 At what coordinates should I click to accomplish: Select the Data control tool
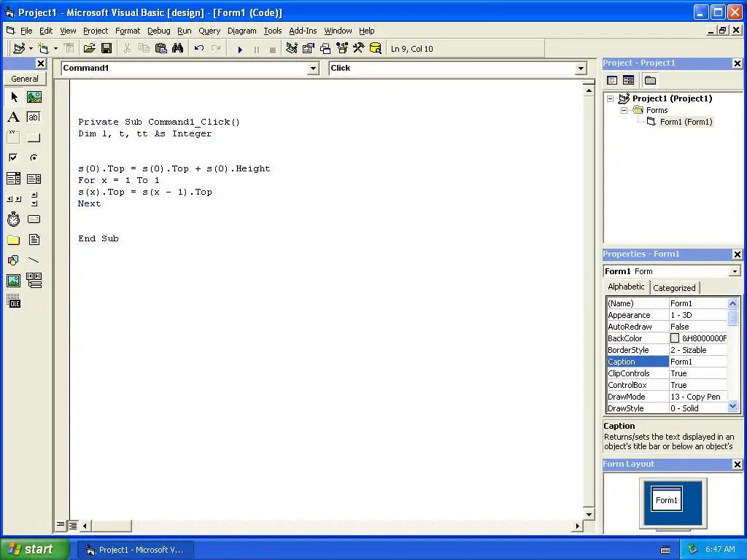pos(34,281)
